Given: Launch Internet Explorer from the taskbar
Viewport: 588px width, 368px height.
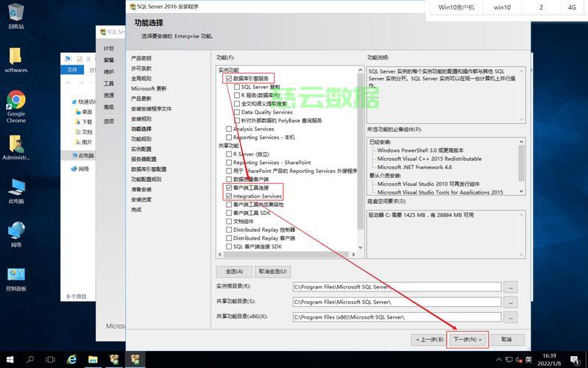Looking at the screenshot, I should point(71,360).
